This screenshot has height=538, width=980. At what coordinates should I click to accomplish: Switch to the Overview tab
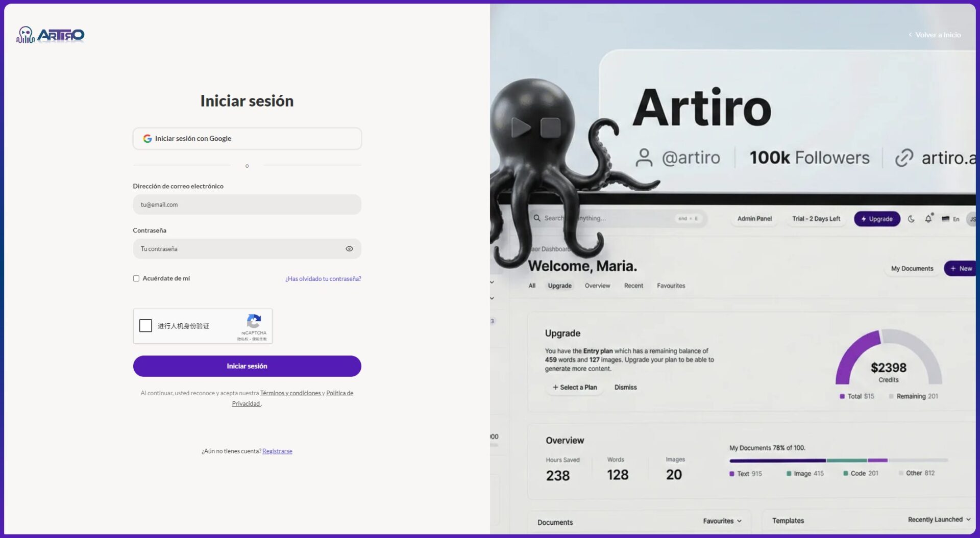597,286
